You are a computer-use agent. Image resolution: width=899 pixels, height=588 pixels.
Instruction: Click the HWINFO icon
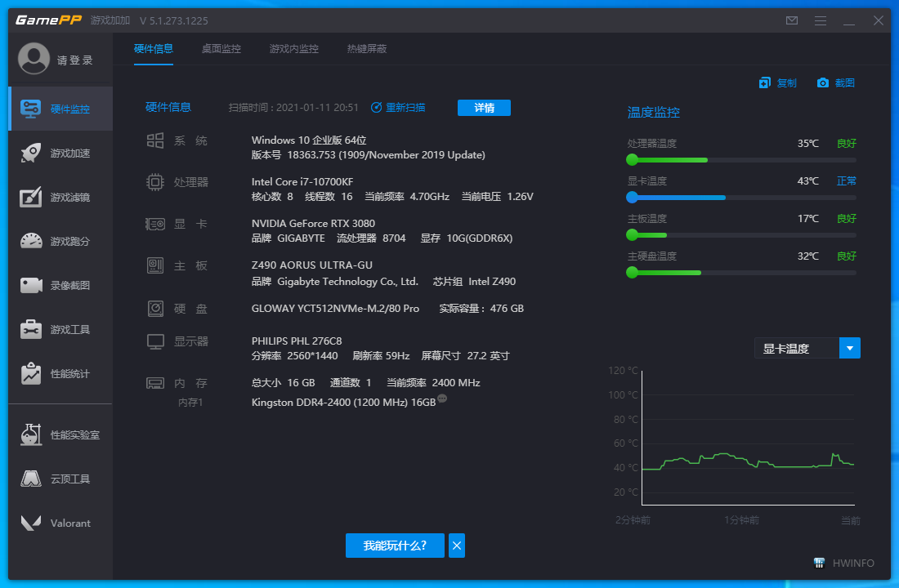point(819,563)
